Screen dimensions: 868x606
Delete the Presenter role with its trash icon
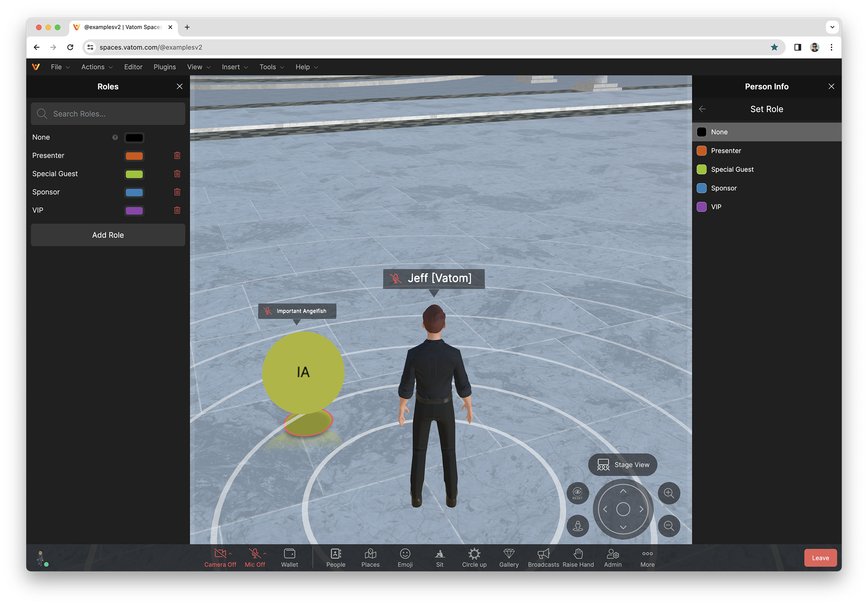click(x=177, y=155)
